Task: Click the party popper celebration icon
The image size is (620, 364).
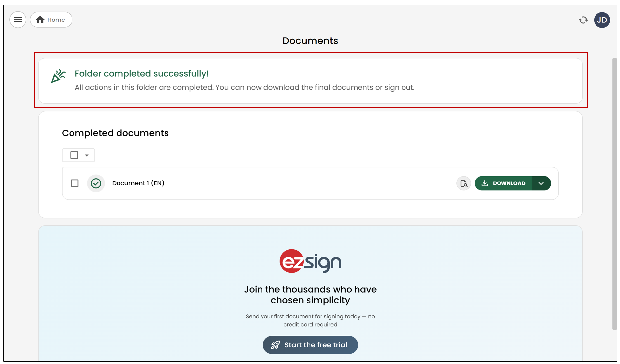Action: 58,76
